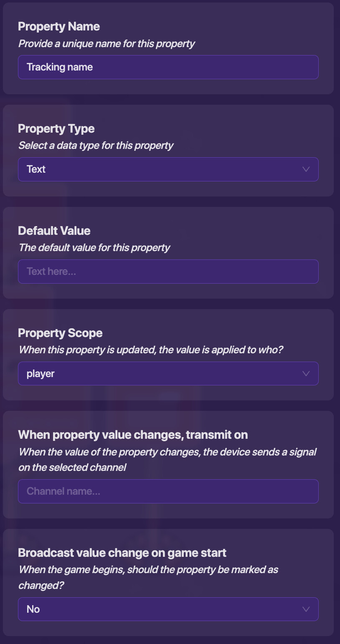Open the Property Scope dropdown showing player

pyautogui.click(x=168, y=374)
